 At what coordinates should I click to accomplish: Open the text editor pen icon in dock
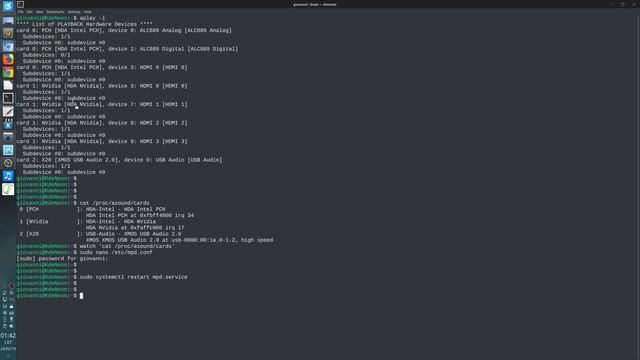tap(8, 111)
